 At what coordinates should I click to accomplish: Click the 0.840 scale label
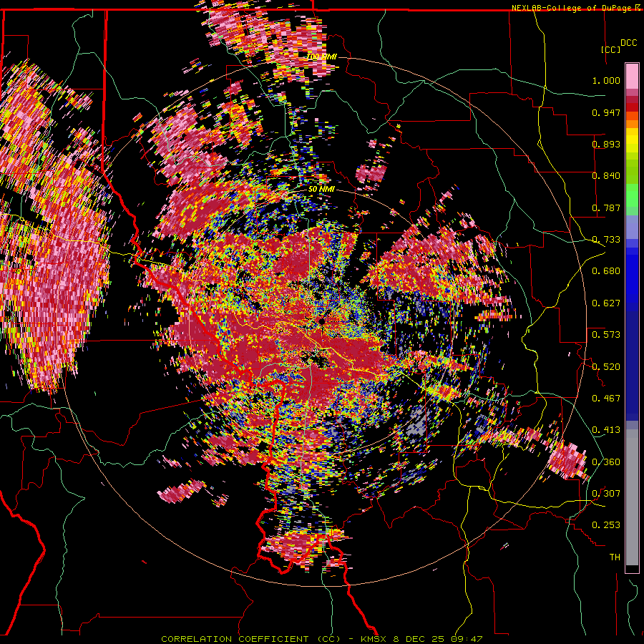click(x=606, y=176)
